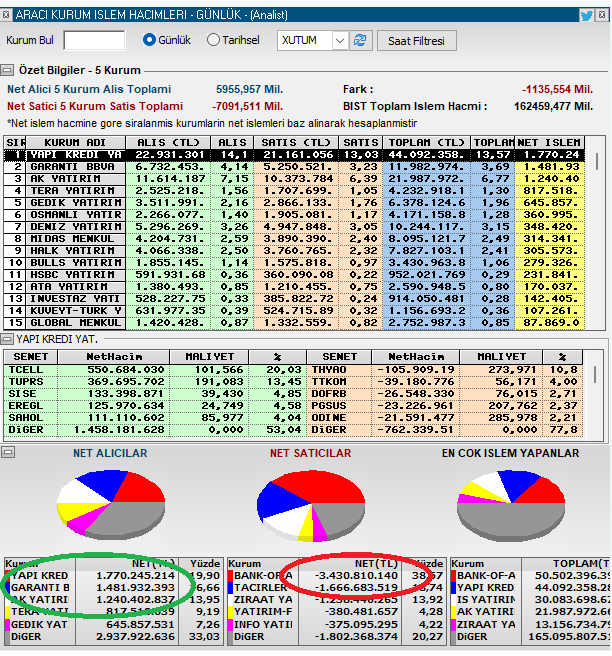Select the INVESTAZ YATI row
The image size is (612, 656).
click(294, 299)
